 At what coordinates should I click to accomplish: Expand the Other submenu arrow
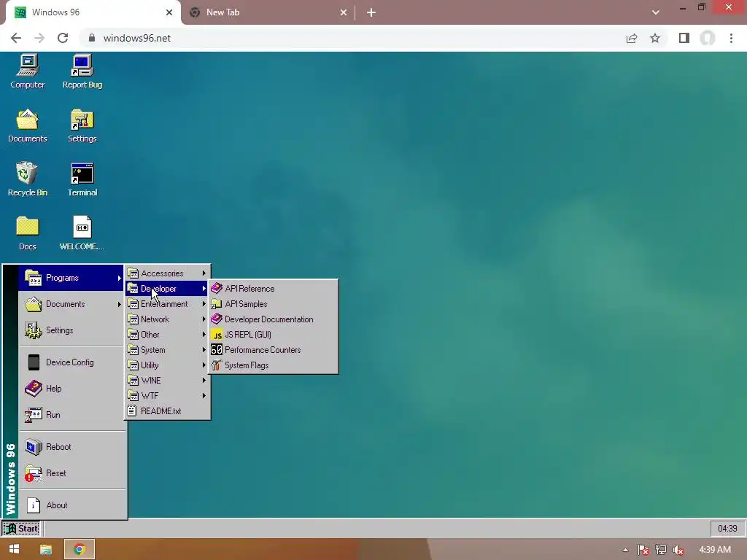[x=204, y=334]
